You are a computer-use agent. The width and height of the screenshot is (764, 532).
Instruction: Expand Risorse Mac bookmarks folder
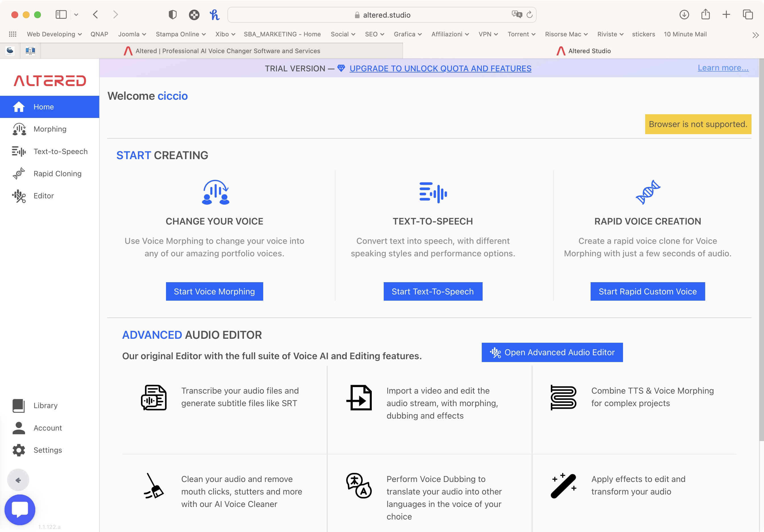566,34
